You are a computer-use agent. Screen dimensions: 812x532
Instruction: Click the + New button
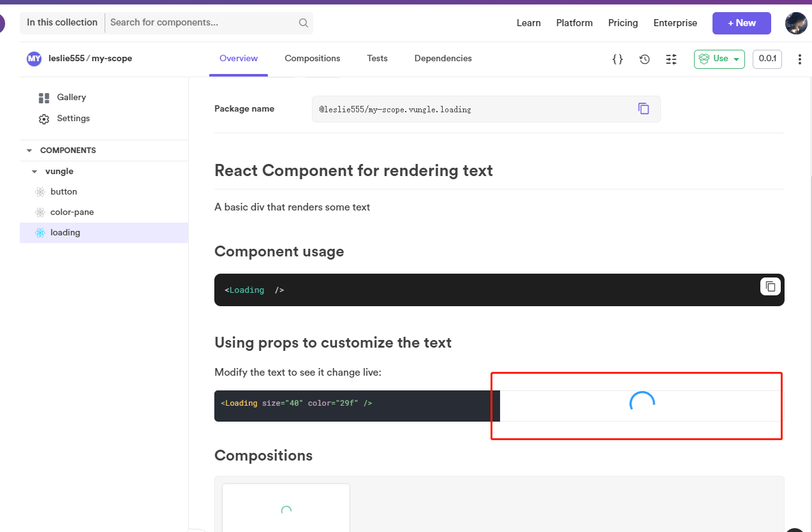point(741,22)
